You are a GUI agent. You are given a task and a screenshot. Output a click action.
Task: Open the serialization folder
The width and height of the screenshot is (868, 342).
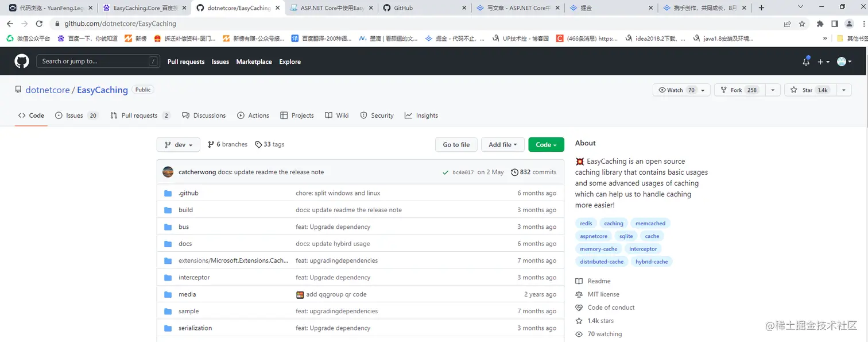click(x=195, y=328)
